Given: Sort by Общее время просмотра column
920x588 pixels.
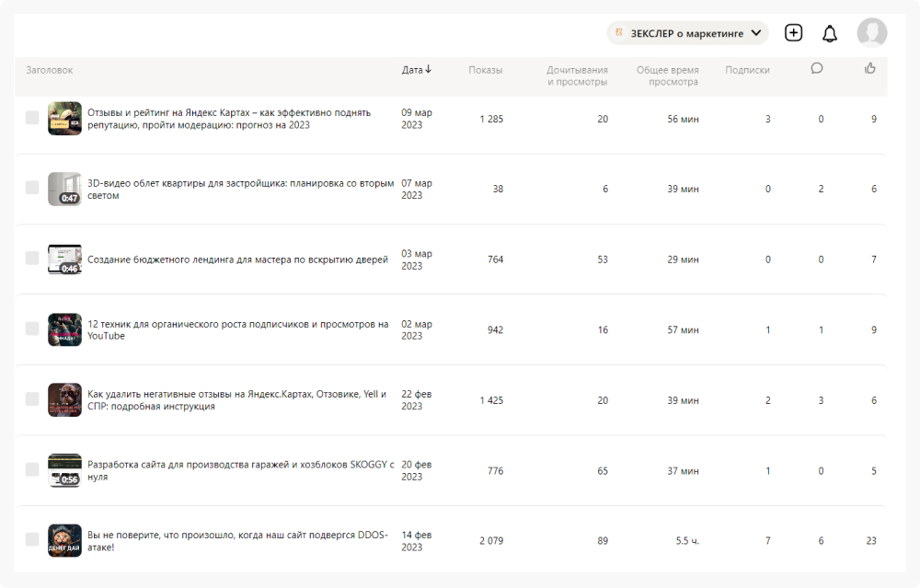Looking at the screenshot, I should (667, 75).
